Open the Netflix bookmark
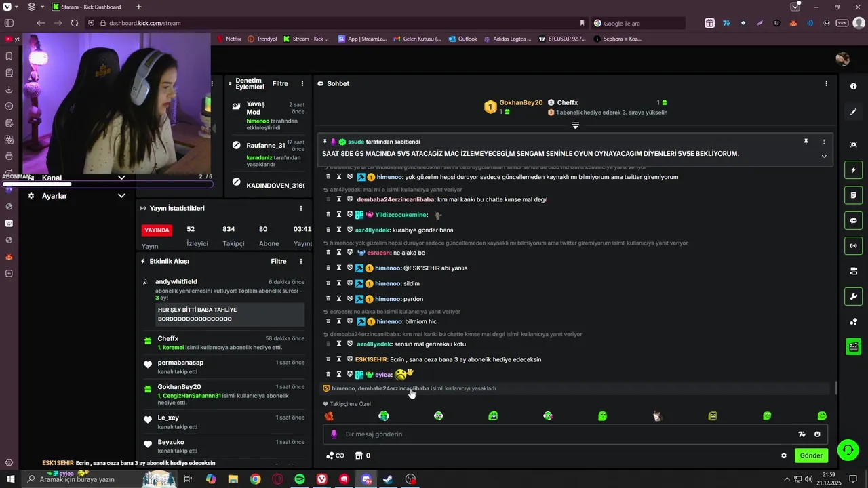Image resolution: width=868 pixels, height=488 pixels. (x=229, y=39)
